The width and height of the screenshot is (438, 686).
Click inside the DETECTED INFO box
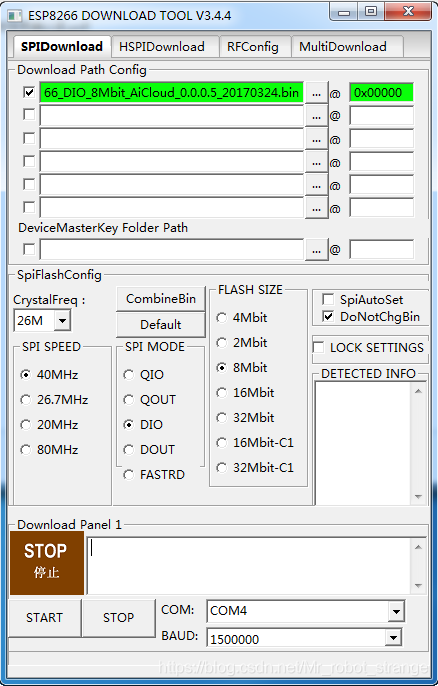363,443
